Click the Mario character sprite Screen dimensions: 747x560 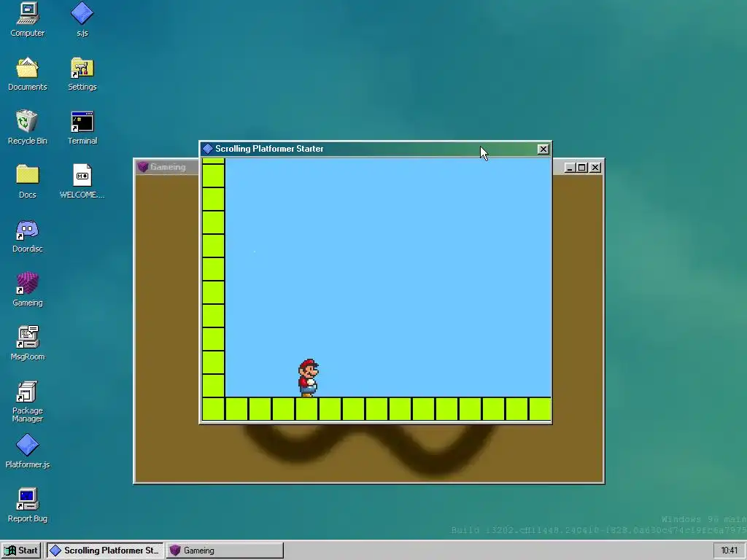(x=309, y=378)
